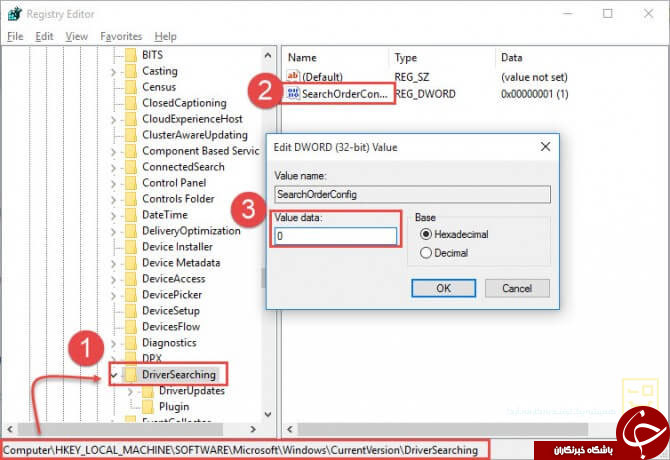Screen dimensions: 670x460
Task: Select the ConnectedSearch folder icon
Action: 131,167
